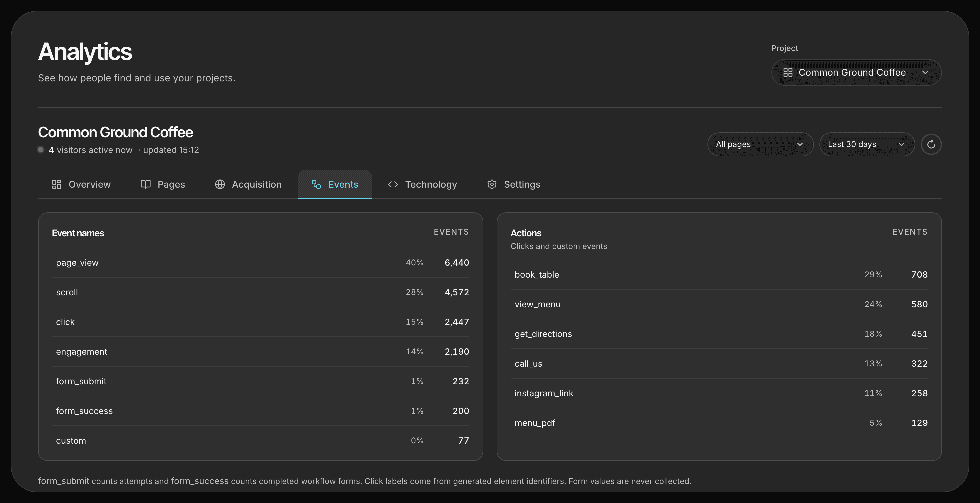Select the book_table action row
The height and width of the screenshot is (503, 980).
point(719,275)
